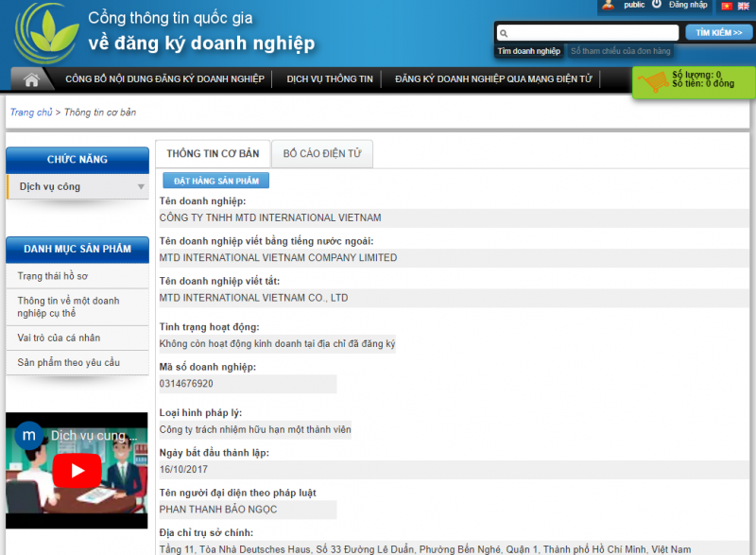Open the Dịch vụ thông tin menu
Image resolution: width=756 pixels, height=555 pixels.
pyautogui.click(x=330, y=79)
